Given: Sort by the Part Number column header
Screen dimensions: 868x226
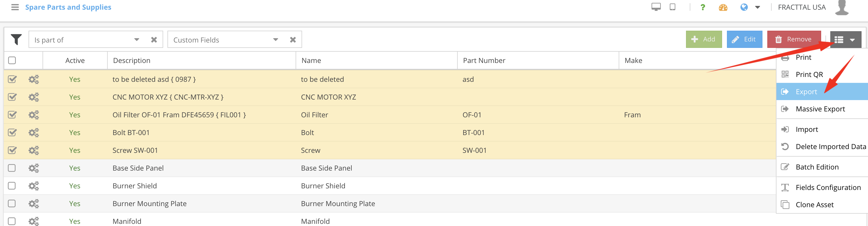Looking at the screenshot, I should tap(484, 60).
